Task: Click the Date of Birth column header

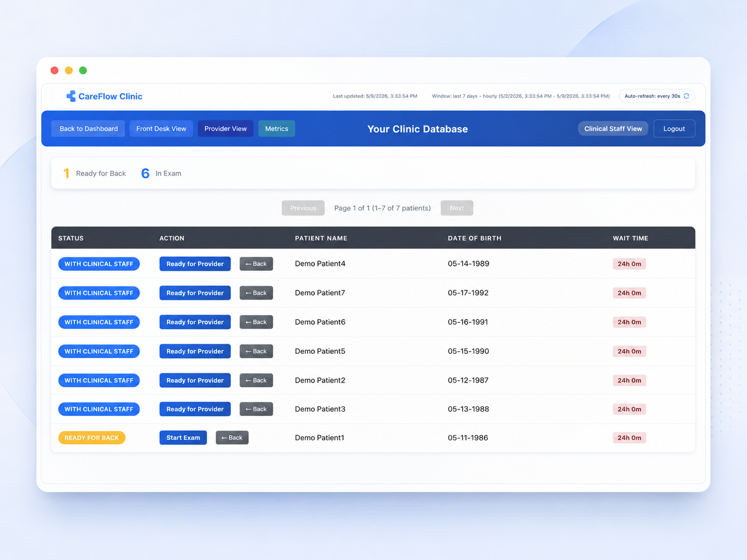Action: pyautogui.click(x=475, y=238)
